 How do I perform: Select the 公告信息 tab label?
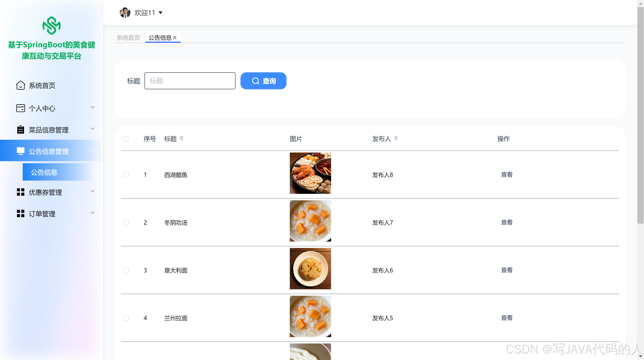160,38
